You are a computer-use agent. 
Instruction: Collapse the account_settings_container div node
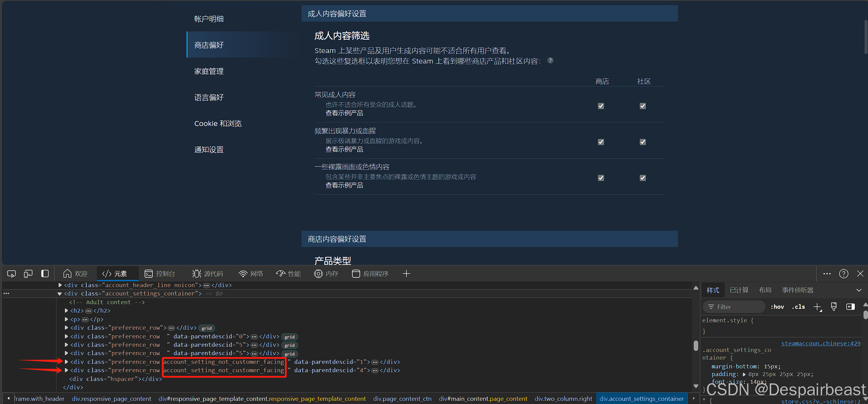(60, 294)
